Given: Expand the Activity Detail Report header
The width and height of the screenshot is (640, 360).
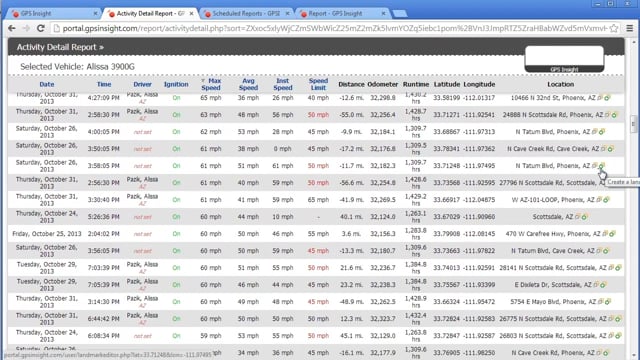Looking at the screenshot, I should pyautogui.click(x=60, y=47).
